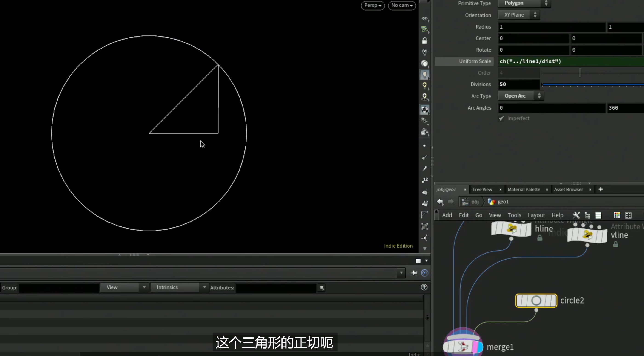
Task: Adjust the Divisions slider
Action: (592, 85)
